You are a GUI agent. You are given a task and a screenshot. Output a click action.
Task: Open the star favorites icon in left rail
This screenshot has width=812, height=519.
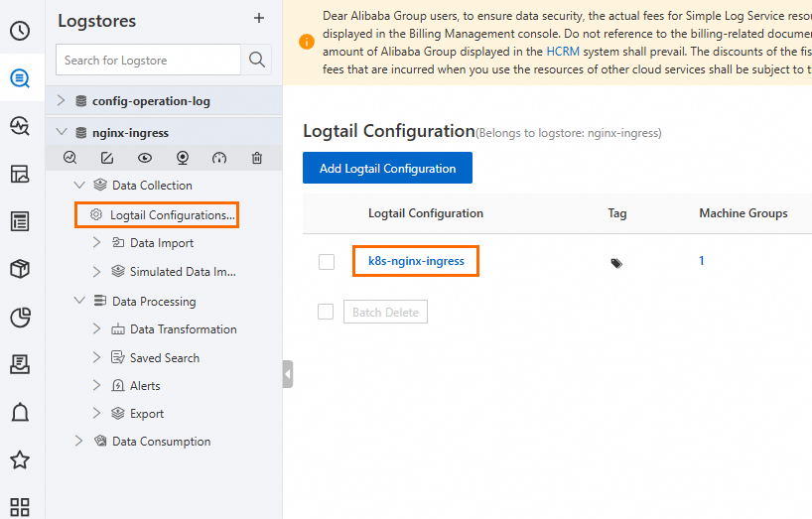pos(20,460)
